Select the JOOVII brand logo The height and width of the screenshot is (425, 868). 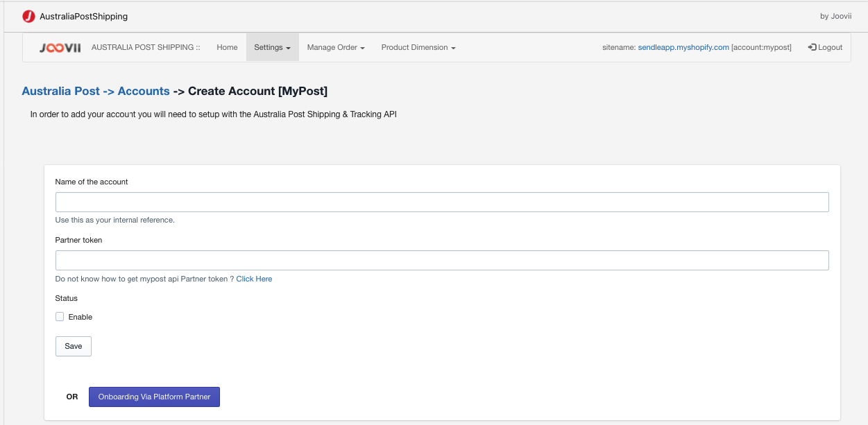[x=59, y=47]
